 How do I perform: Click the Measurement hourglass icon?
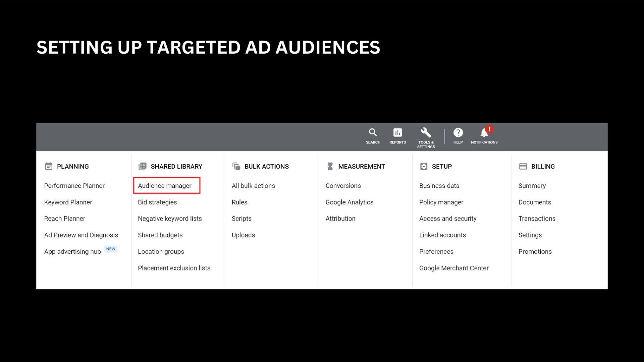330,166
